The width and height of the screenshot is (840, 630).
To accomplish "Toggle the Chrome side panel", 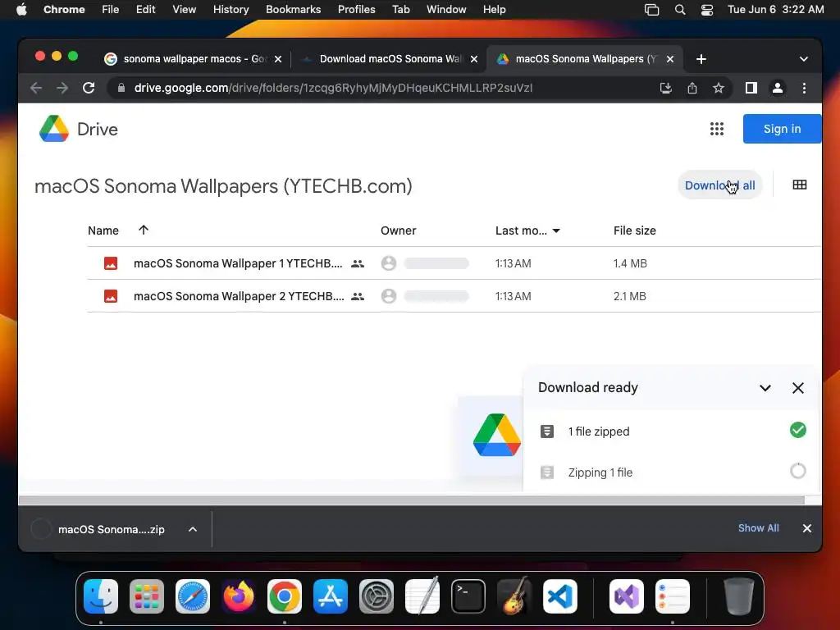I will click(751, 88).
